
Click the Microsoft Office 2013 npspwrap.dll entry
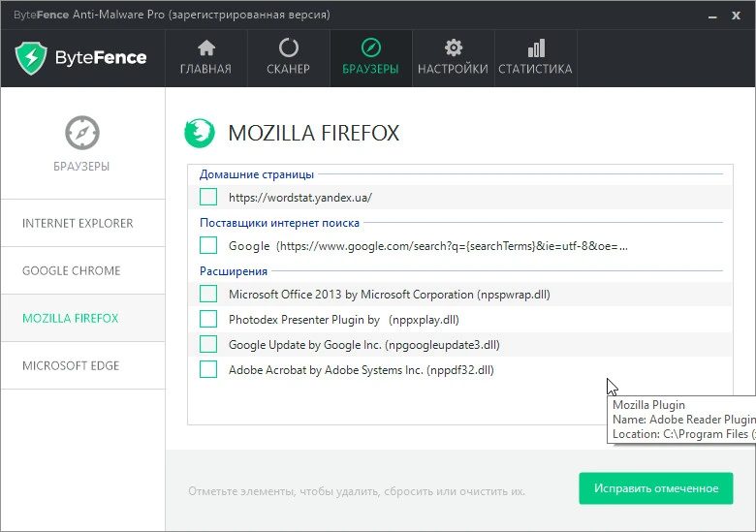(389, 295)
